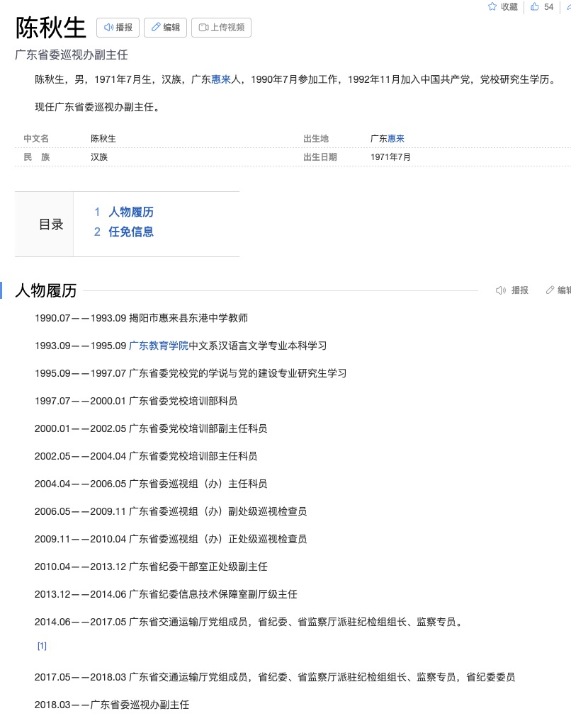Open the 广东教育学院 link
The height and width of the screenshot is (728, 571).
pos(159,346)
